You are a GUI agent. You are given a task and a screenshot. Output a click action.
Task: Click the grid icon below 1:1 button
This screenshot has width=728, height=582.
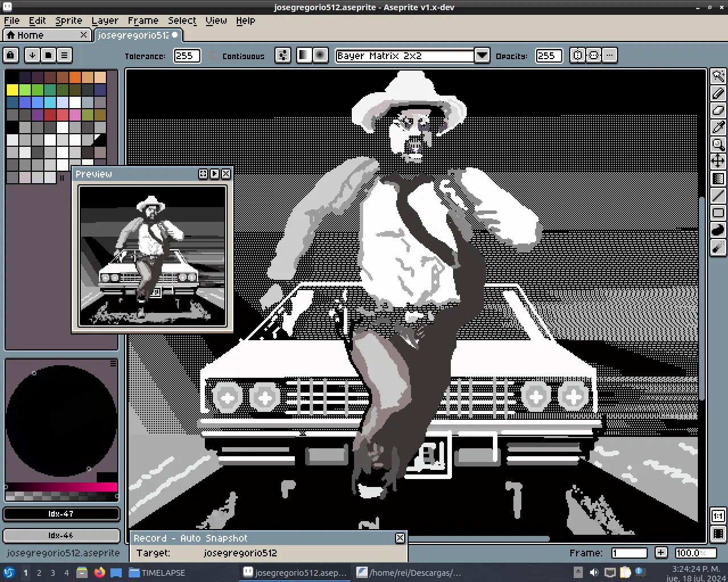coord(718,534)
